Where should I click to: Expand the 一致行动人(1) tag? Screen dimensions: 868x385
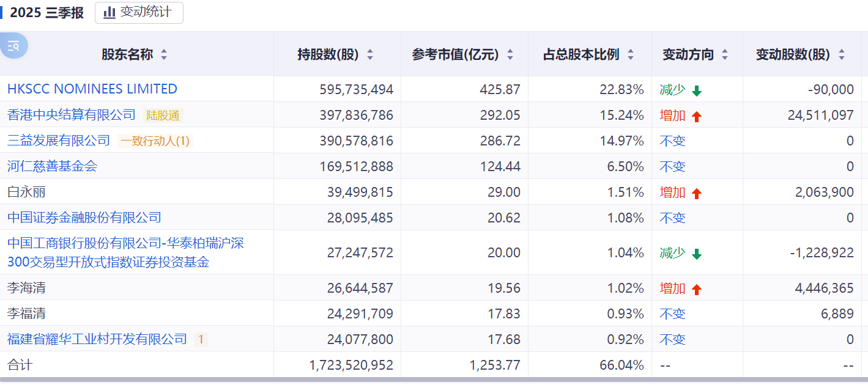155,141
